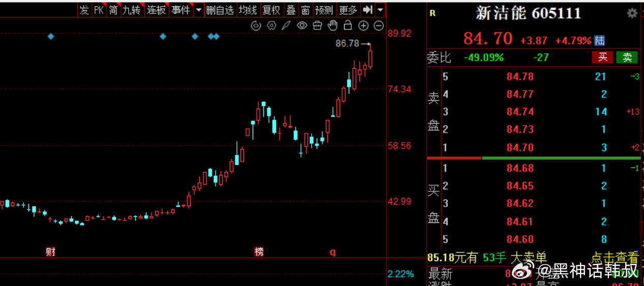This screenshot has height=286, width=644.
Task: Click the code brackets circle icon
Action: click(256, 25)
